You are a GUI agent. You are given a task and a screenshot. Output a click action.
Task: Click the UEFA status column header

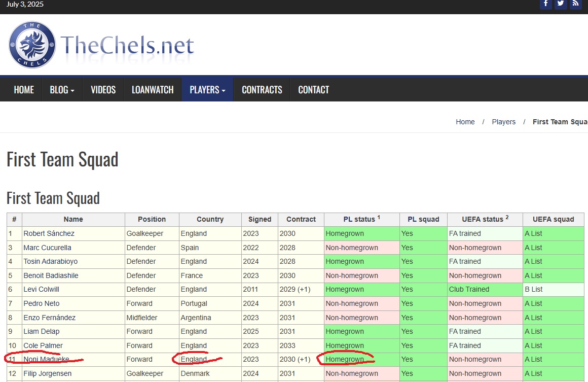[x=485, y=220]
